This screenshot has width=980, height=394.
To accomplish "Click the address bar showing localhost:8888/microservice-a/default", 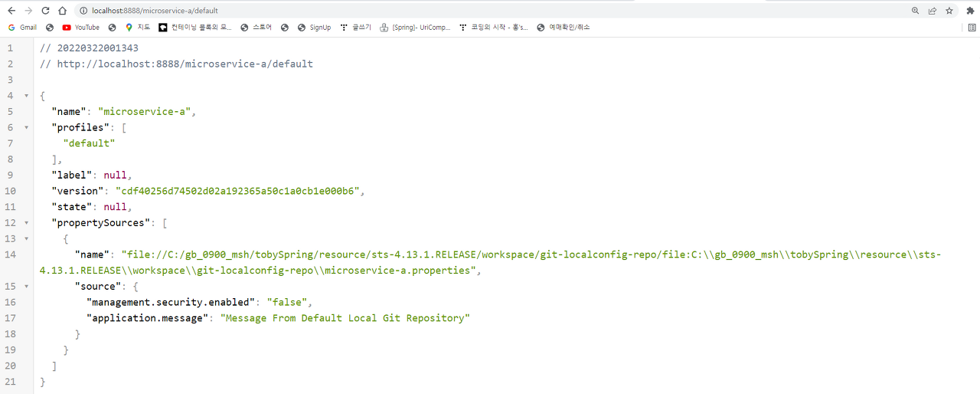I will tap(490, 11).
